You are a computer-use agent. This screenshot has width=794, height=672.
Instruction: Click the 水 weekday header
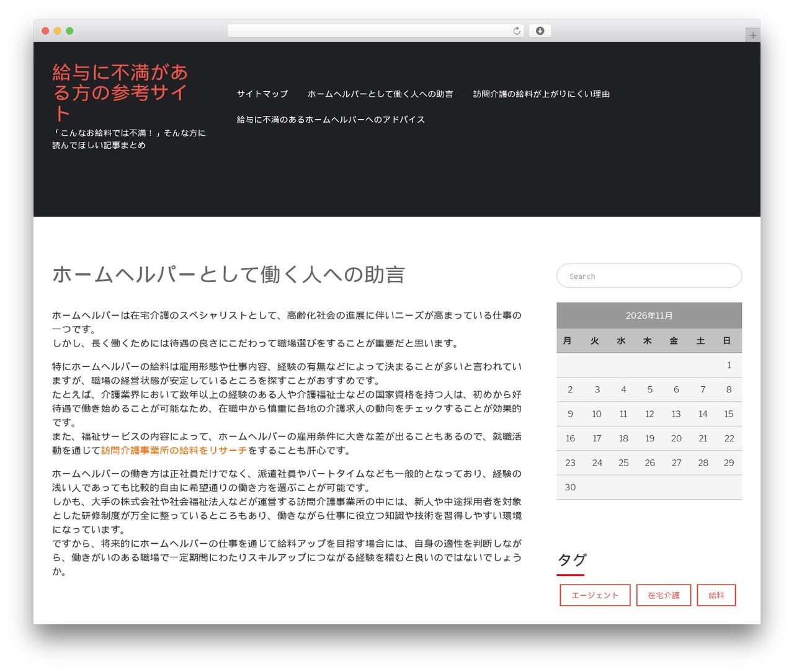[621, 341]
